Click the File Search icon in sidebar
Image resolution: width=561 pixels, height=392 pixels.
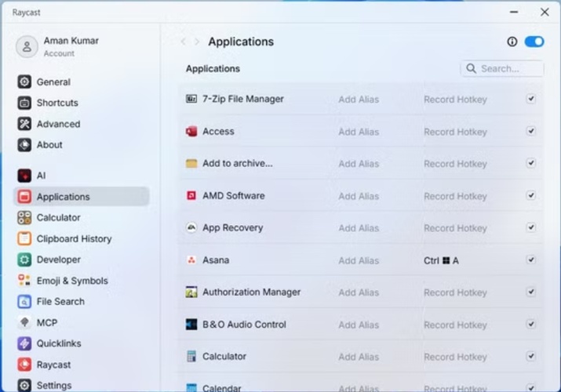[x=24, y=302]
